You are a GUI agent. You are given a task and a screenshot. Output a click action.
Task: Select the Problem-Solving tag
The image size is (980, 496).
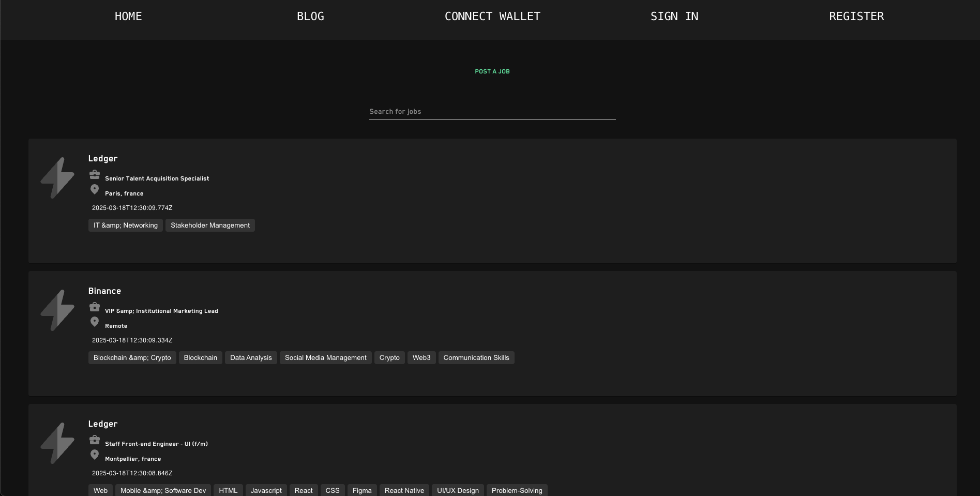point(517,490)
